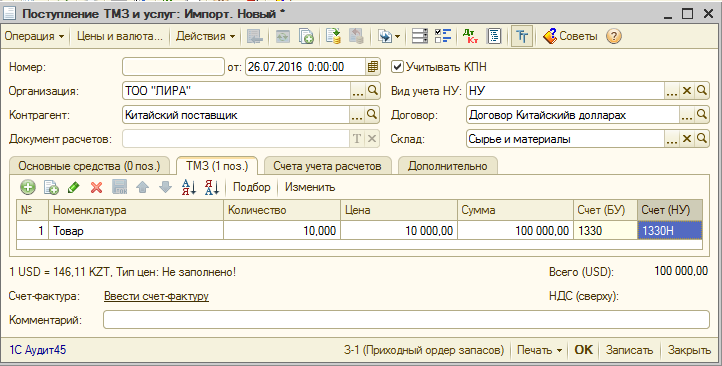The height and width of the screenshot is (366, 722).
Task: Move the row up with arrow
Action: [x=143, y=187]
